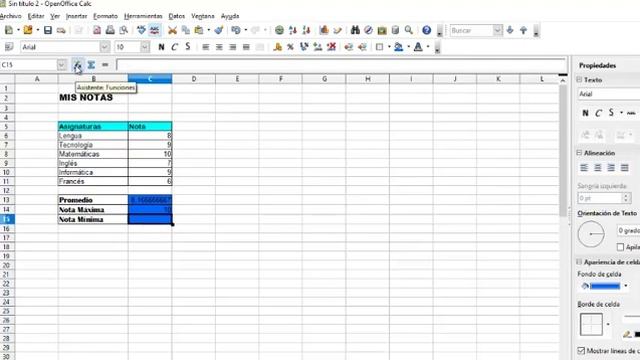Image resolution: width=640 pixels, height=360 pixels.
Task: Sort ascending with toolbar icon
Action: coord(293,30)
